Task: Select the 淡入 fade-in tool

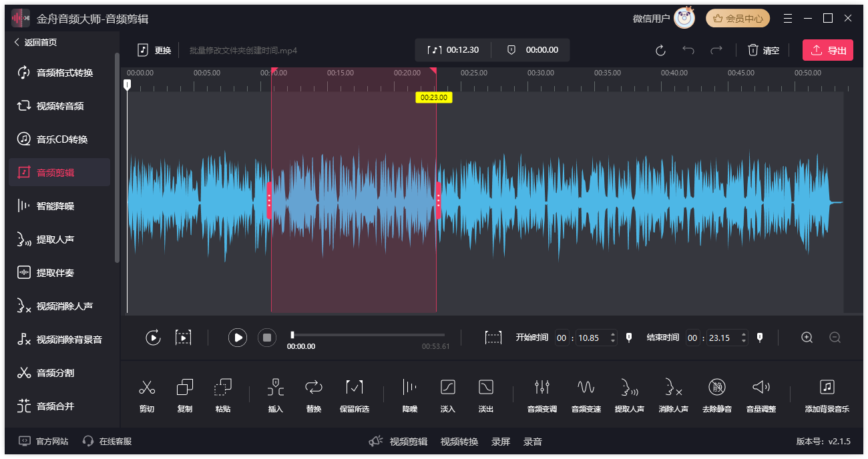Action: pos(447,388)
